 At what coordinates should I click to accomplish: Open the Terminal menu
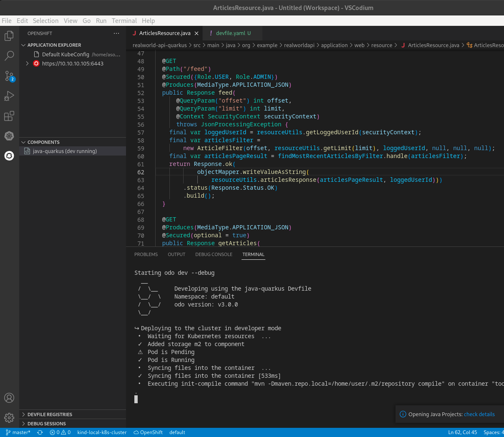coord(124,21)
